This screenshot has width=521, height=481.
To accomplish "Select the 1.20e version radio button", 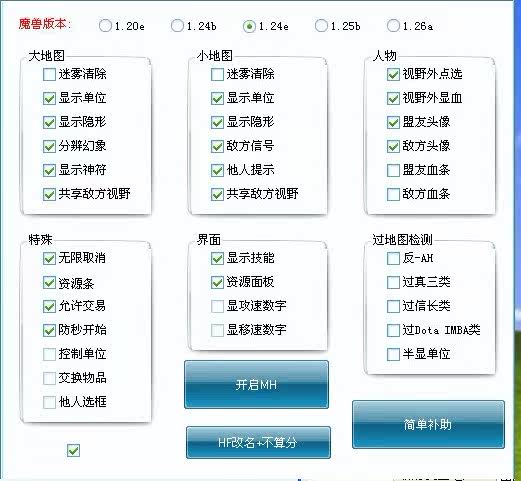I will tap(105, 26).
